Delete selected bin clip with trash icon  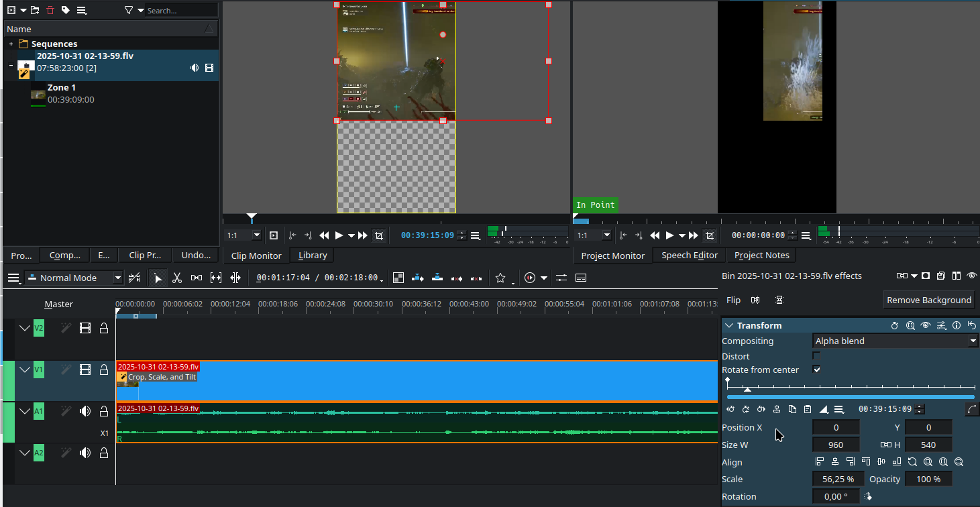(x=50, y=10)
